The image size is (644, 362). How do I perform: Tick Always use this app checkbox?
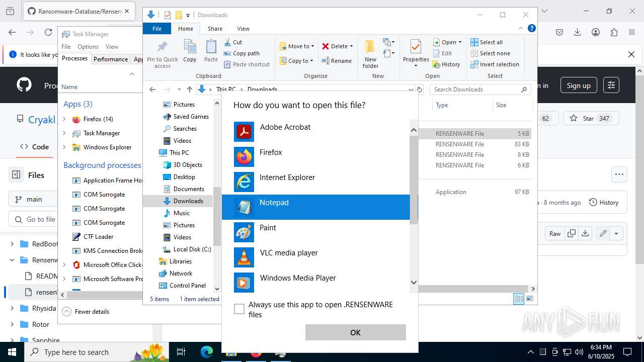[x=239, y=309]
